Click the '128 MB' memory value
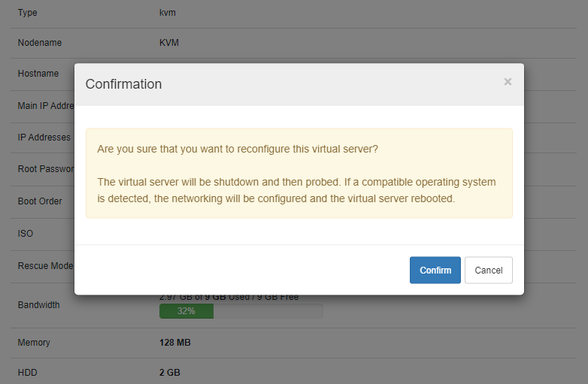The image size is (588, 384). (174, 343)
